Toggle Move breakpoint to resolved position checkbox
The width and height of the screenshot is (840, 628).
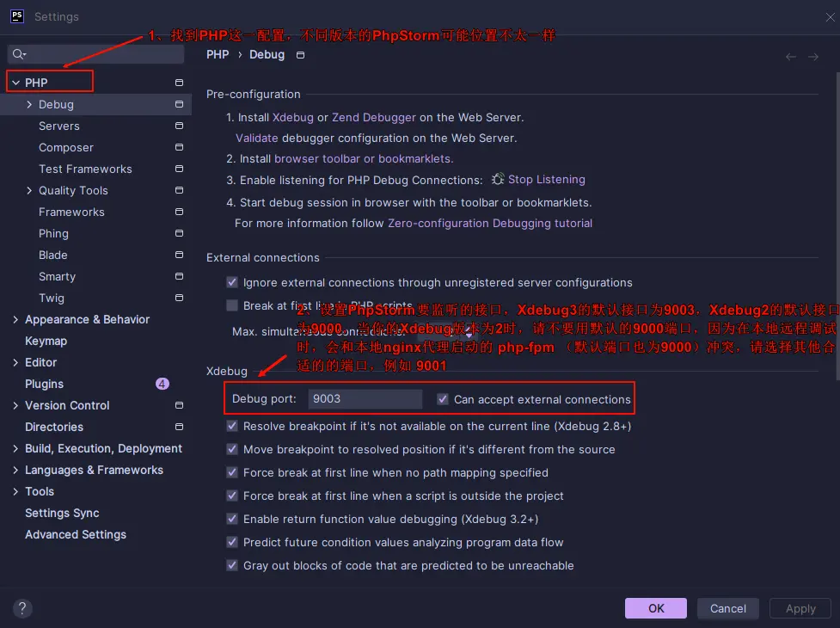(232, 449)
